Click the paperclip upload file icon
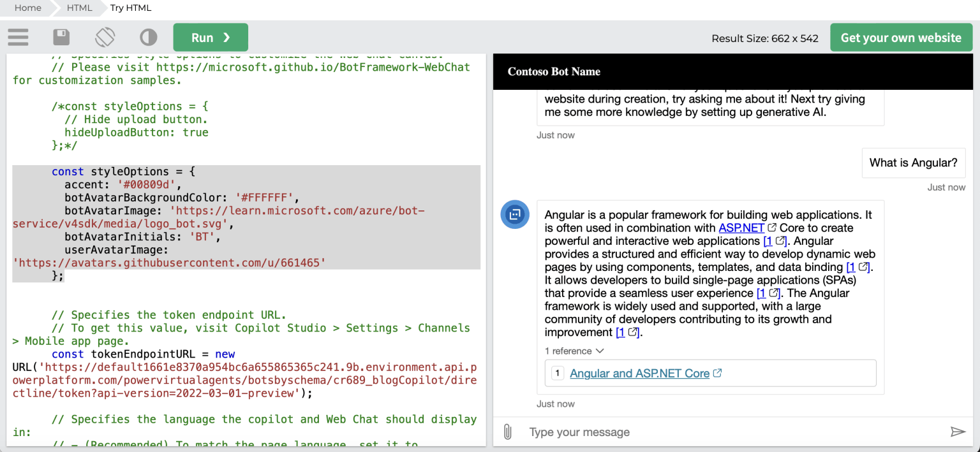The height and width of the screenshot is (452, 980). tap(507, 432)
